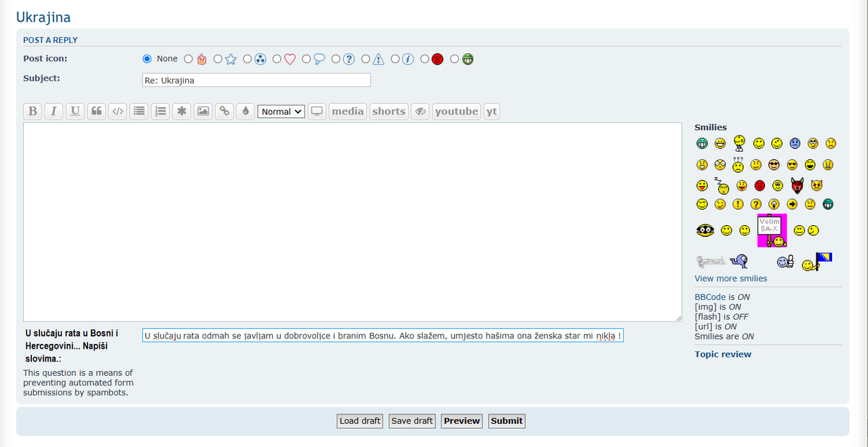
Task: Select the heart post icon radio
Action: (x=277, y=59)
